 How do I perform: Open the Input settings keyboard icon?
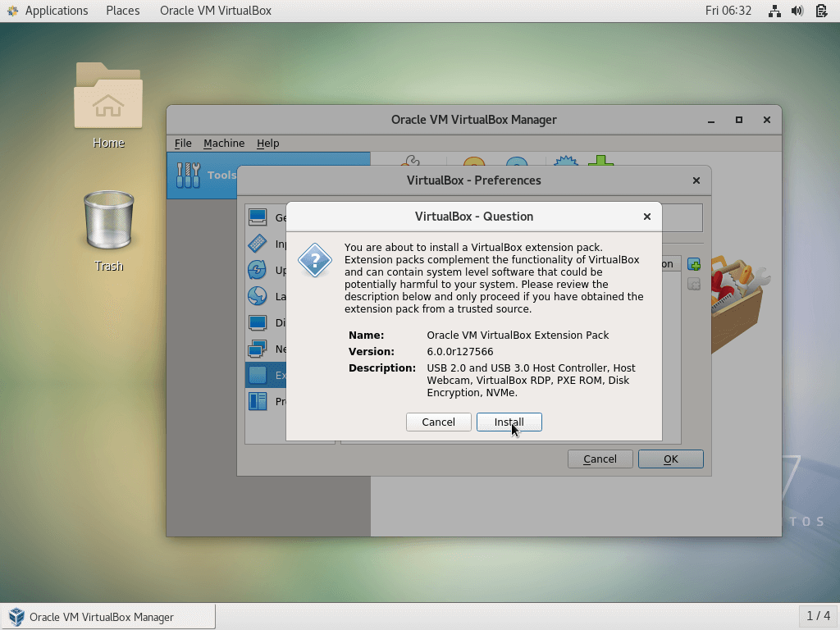point(258,244)
